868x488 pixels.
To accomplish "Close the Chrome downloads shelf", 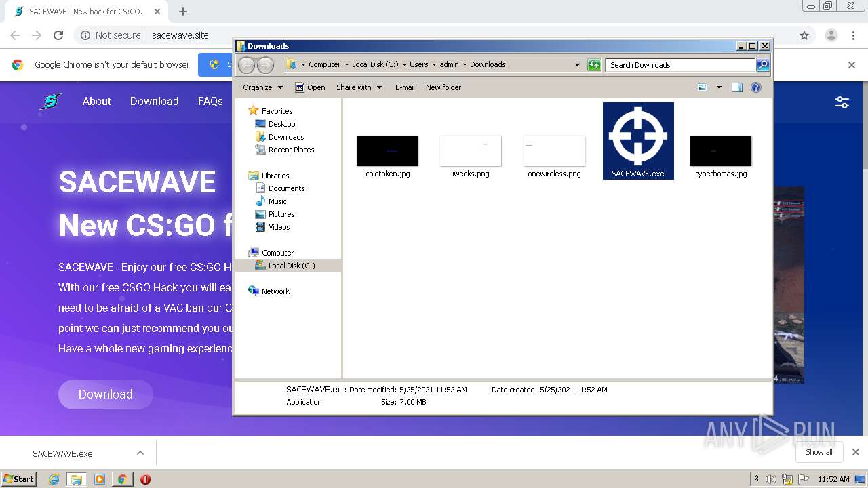I will tap(856, 452).
